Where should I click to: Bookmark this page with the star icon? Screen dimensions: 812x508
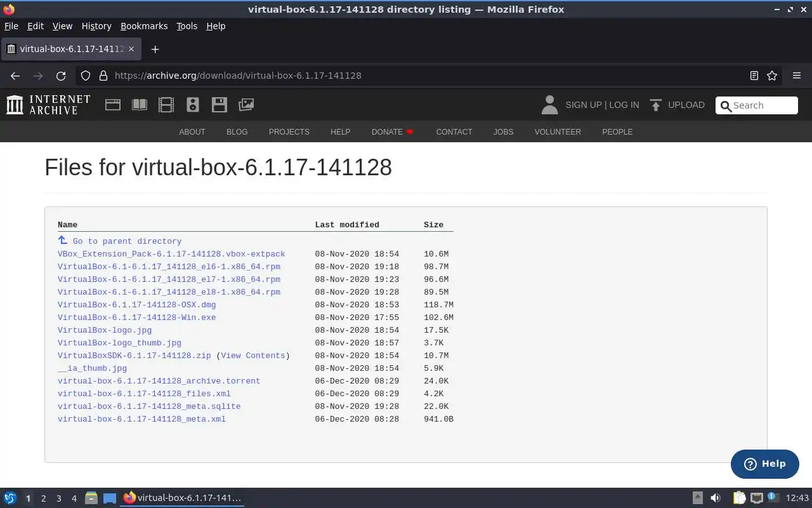tap(772, 76)
